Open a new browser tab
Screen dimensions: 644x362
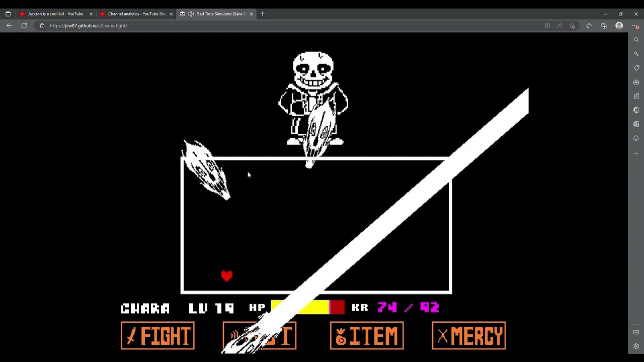pos(262,14)
